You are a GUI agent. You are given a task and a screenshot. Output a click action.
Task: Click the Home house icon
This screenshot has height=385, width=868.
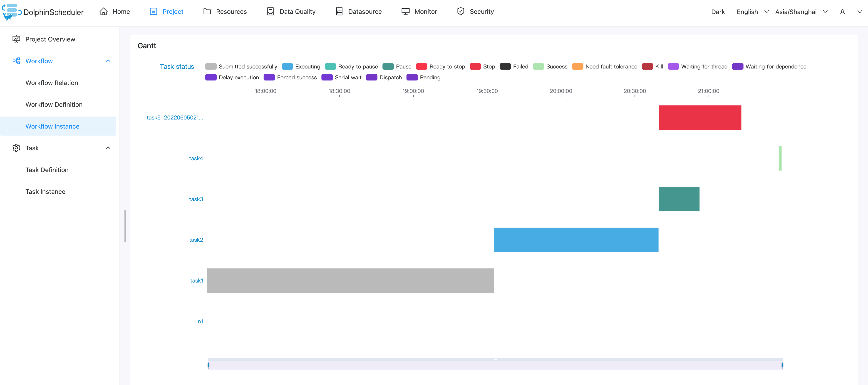pyautogui.click(x=103, y=12)
